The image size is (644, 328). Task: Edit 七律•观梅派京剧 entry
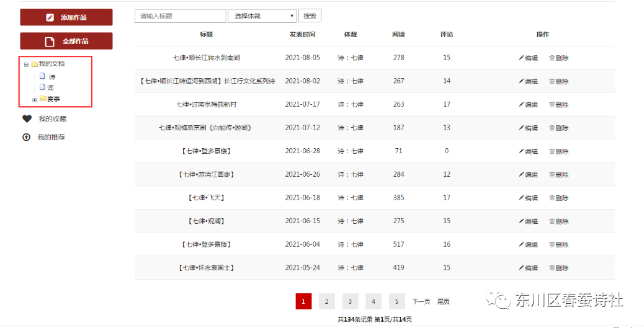pos(528,128)
